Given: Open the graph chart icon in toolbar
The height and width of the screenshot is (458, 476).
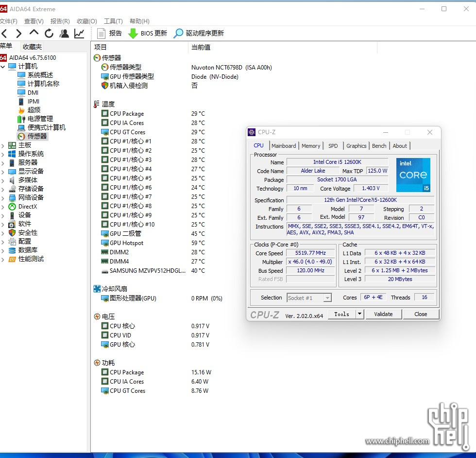Looking at the screenshot, I should pos(79,33).
